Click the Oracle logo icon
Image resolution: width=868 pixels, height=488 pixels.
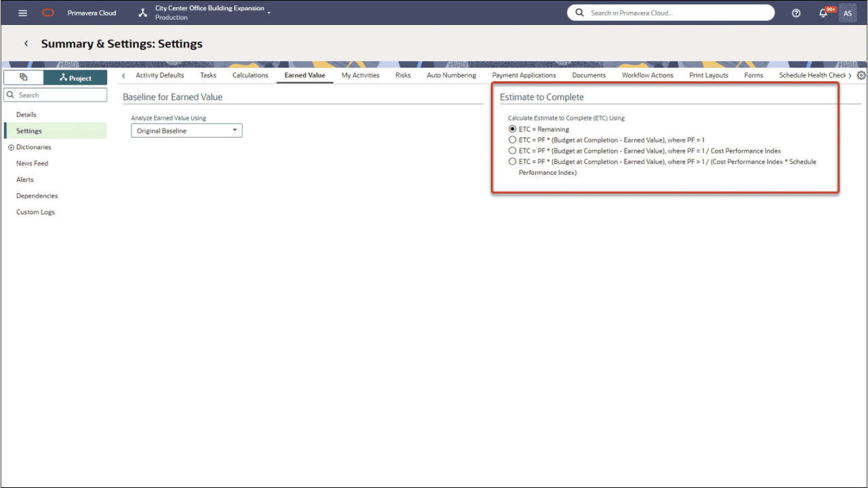click(x=47, y=13)
